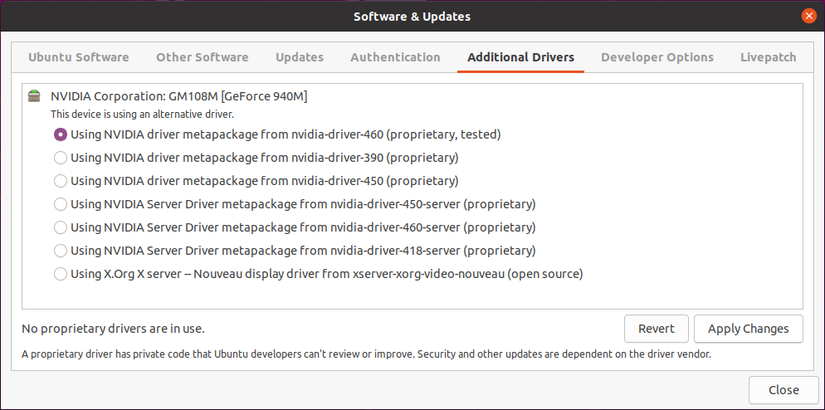The width and height of the screenshot is (825, 410).
Task: Switch to the Livepatch tab
Action: tap(768, 57)
